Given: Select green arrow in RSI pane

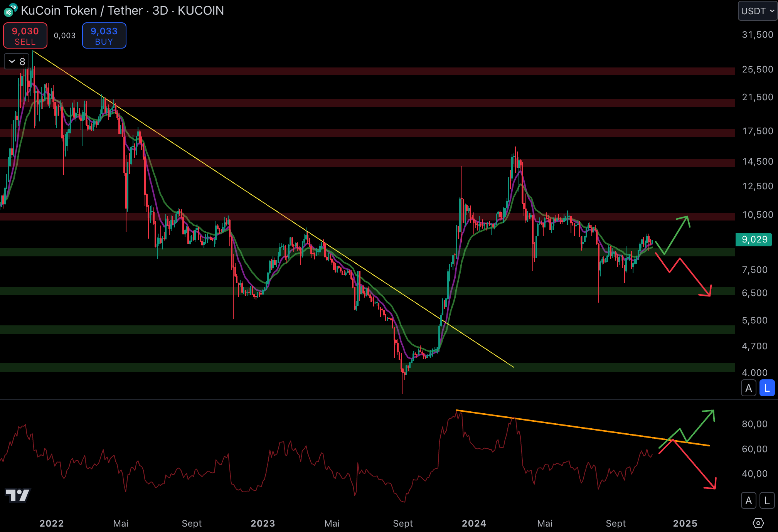Looking at the screenshot, I should [x=700, y=426].
